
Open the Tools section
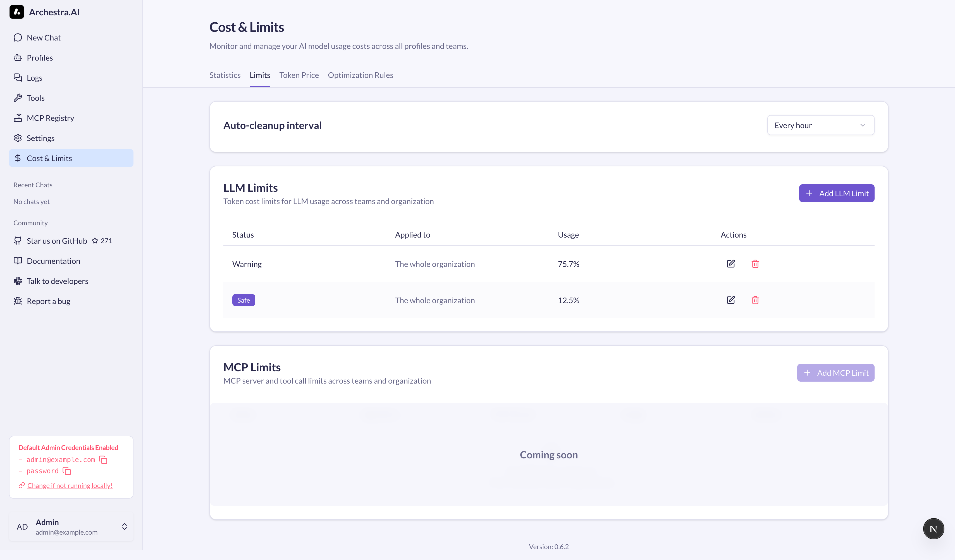pos(36,97)
